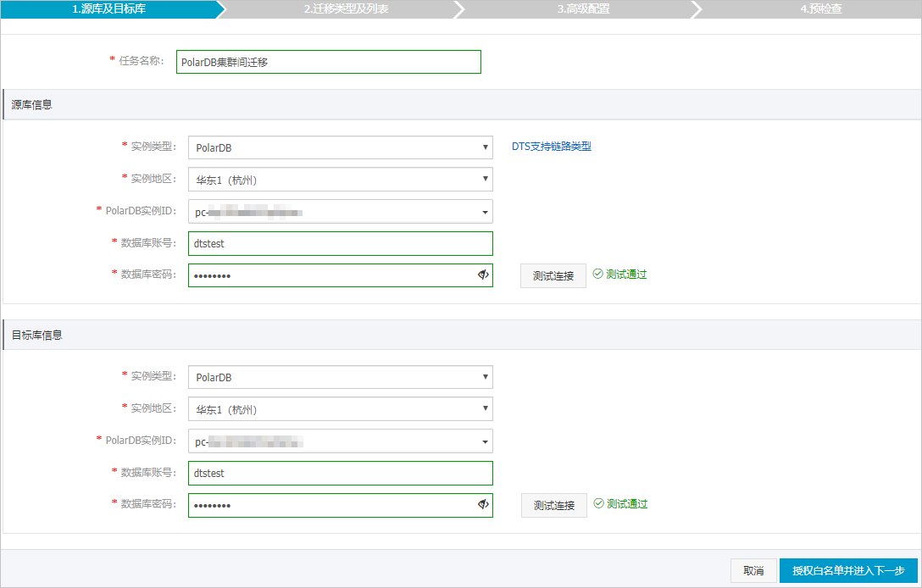The height and width of the screenshot is (588, 922).
Task: Click the 取消 button
Action: [753, 570]
